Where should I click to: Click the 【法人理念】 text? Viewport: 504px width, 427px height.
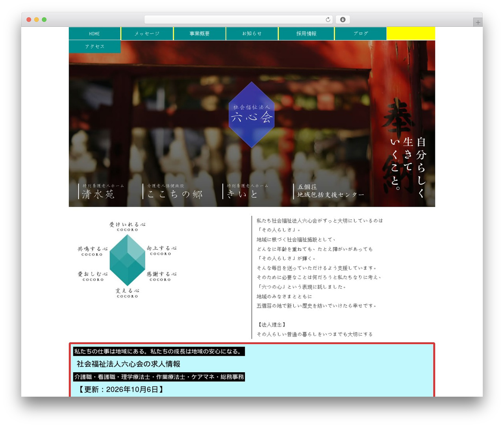click(271, 325)
